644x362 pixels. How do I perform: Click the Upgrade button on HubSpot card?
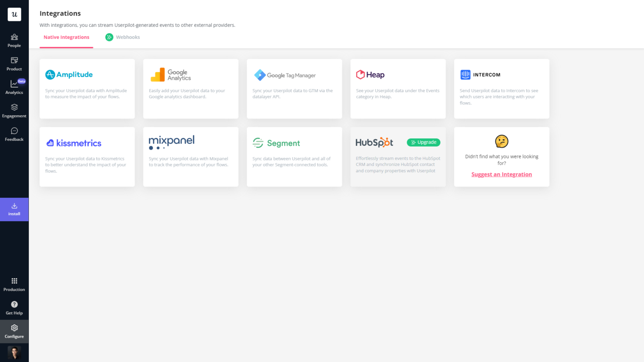[423, 142]
